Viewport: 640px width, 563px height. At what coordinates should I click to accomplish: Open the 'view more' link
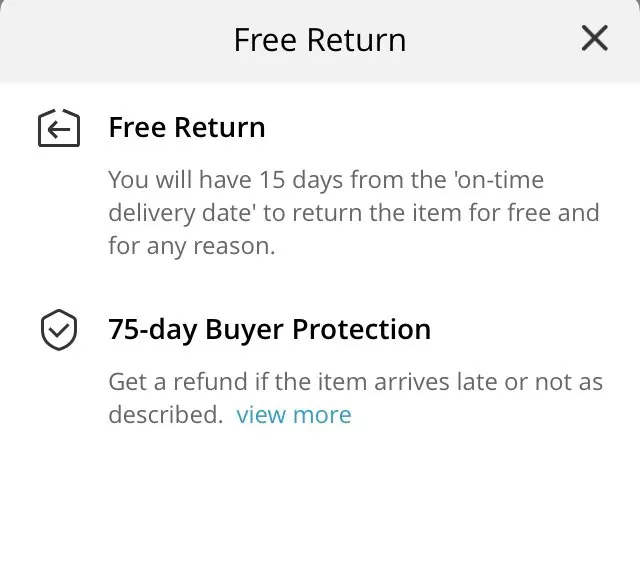[x=293, y=415]
